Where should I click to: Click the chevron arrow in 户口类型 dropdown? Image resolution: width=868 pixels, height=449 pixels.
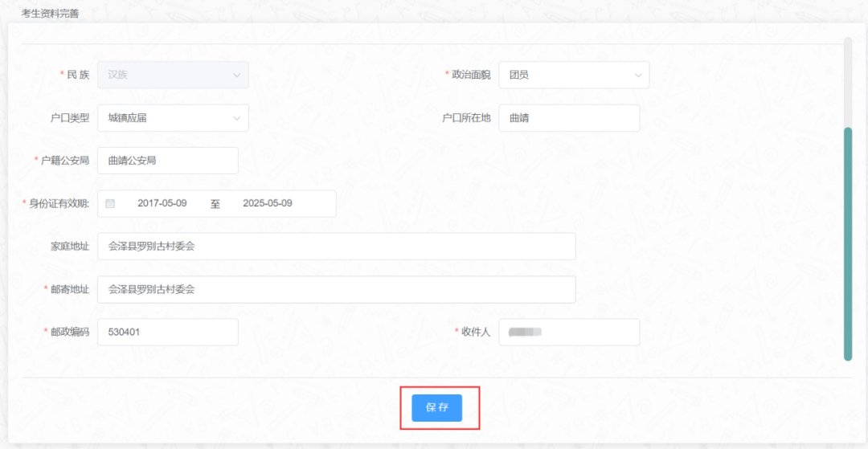[x=237, y=118]
